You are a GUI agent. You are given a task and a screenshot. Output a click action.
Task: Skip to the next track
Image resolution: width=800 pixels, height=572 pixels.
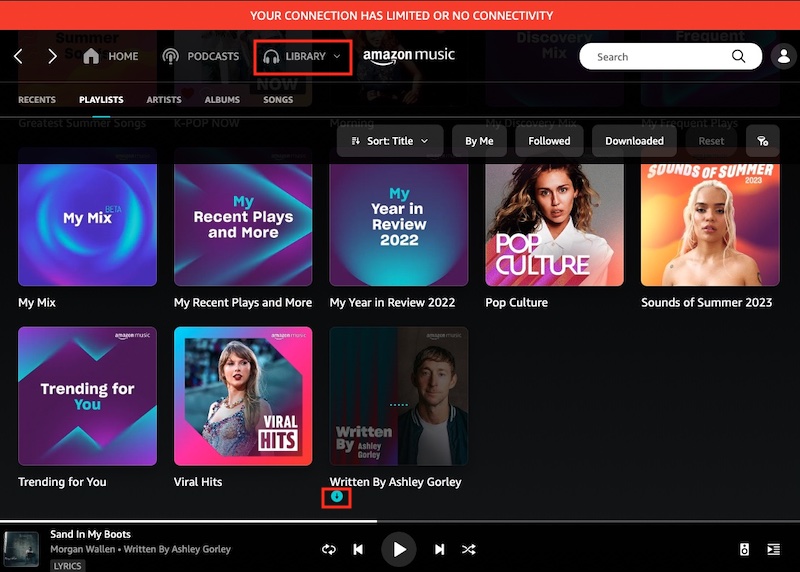(439, 549)
